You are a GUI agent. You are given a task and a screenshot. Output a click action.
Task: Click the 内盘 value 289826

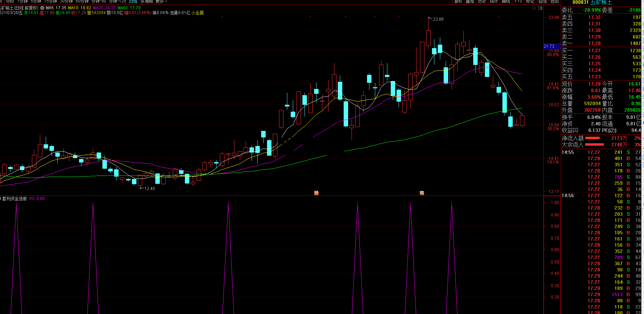tap(632, 110)
